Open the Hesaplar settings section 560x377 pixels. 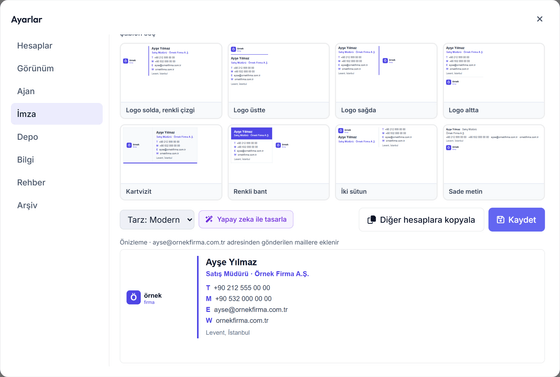pyautogui.click(x=56, y=46)
